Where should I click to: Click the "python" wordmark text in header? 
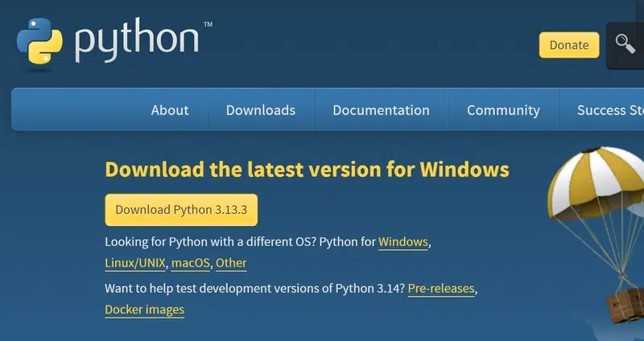137,41
